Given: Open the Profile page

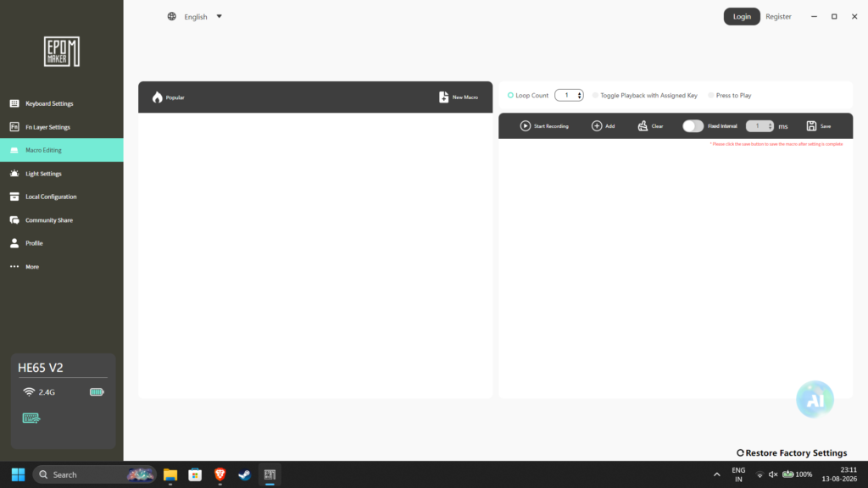Looking at the screenshot, I should pos(61,243).
